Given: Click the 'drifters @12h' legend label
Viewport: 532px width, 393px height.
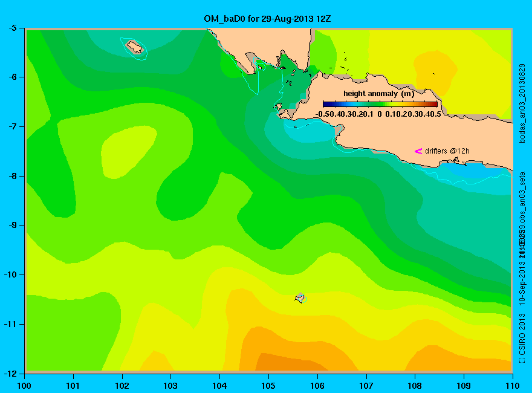Looking at the screenshot, I should 447,151.
